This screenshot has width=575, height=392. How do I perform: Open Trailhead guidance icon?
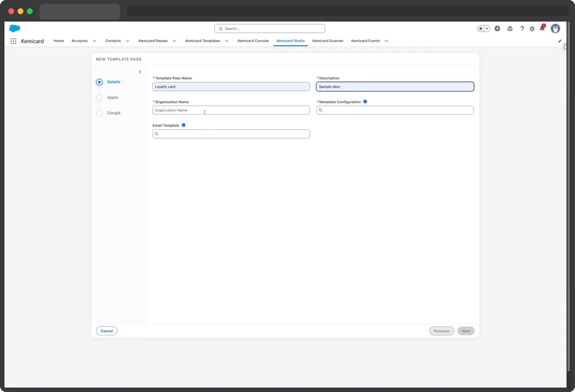pyautogui.click(x=510, y=29)
